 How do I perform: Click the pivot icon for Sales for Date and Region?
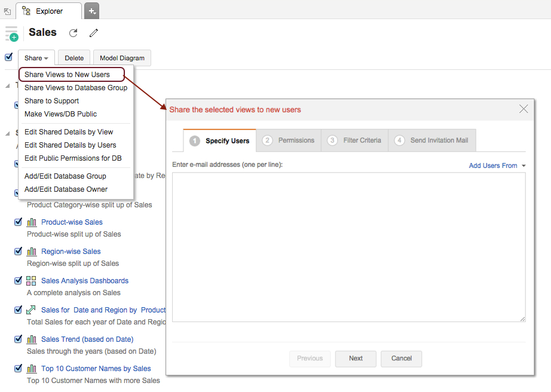pyautogui.click(x=31, y=310)
